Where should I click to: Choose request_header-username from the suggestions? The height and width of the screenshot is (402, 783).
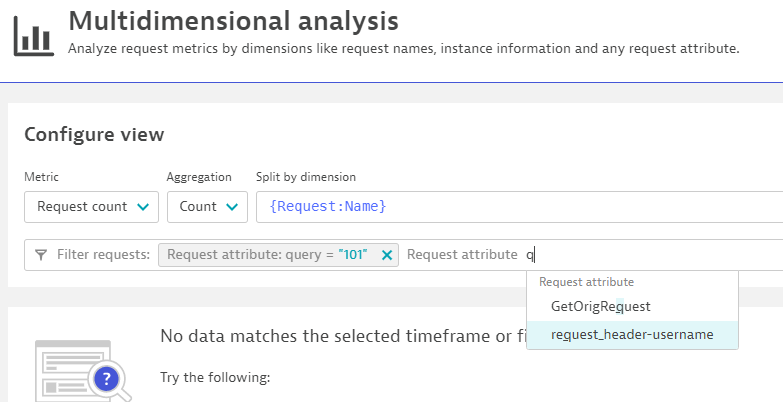click(632, 334)
